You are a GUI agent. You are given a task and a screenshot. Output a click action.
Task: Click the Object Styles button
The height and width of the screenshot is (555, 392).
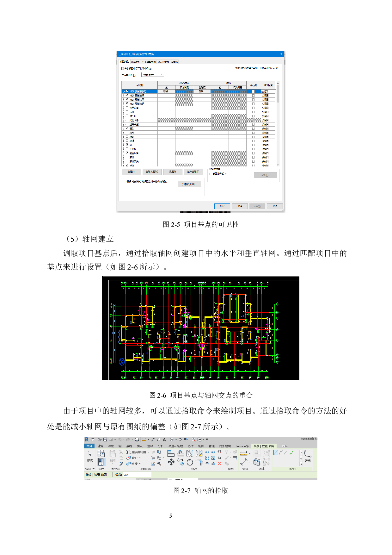coord(189,184)
